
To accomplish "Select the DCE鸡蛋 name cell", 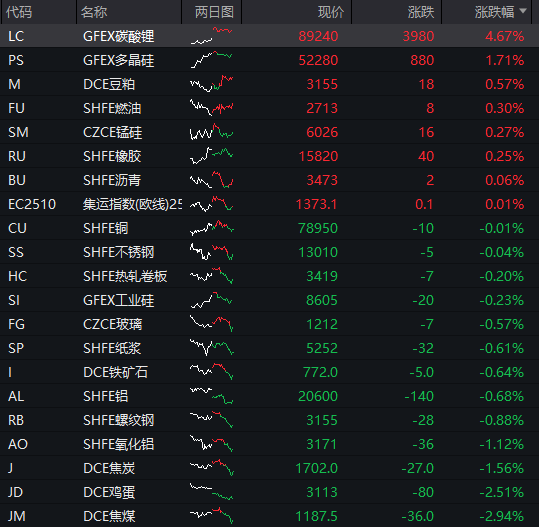I will tap(109, 492).
